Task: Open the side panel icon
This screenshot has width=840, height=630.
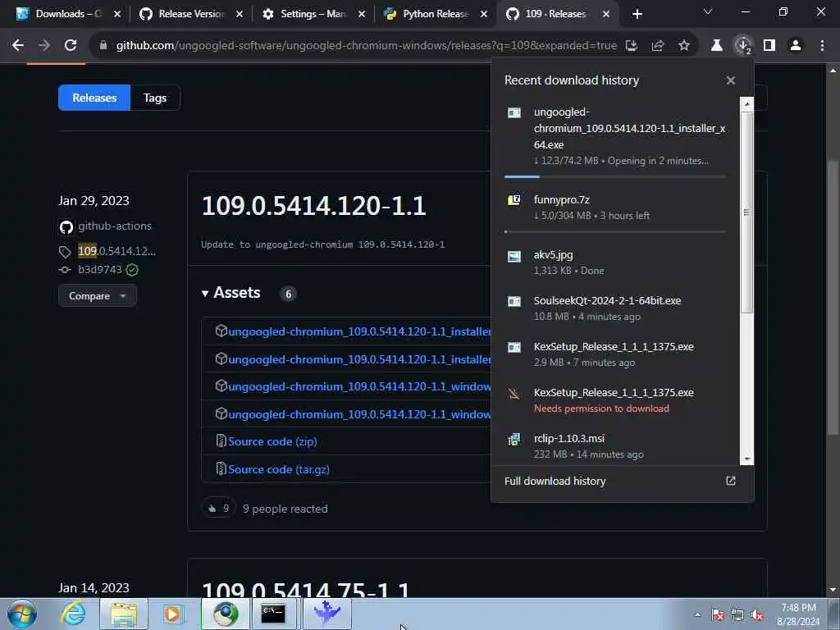Action: 769,46
